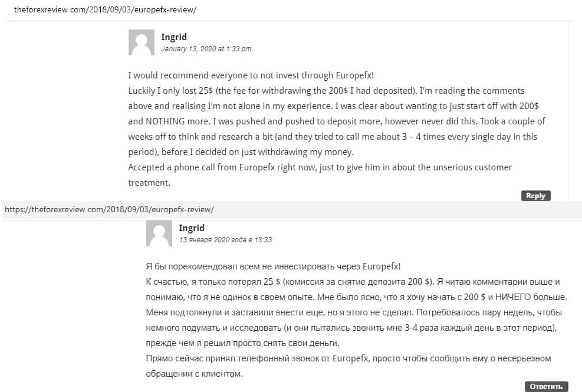Click the Ingrid author name above English comment

pyautogui.click(x=174, y=37)
